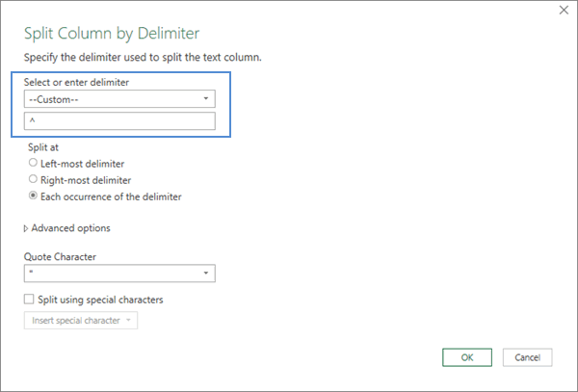Image resolution: width=578 pixels, height=392 pixels.
Task: Click the 'Split Column by Delimiter' heading
Action: [112, 33]
